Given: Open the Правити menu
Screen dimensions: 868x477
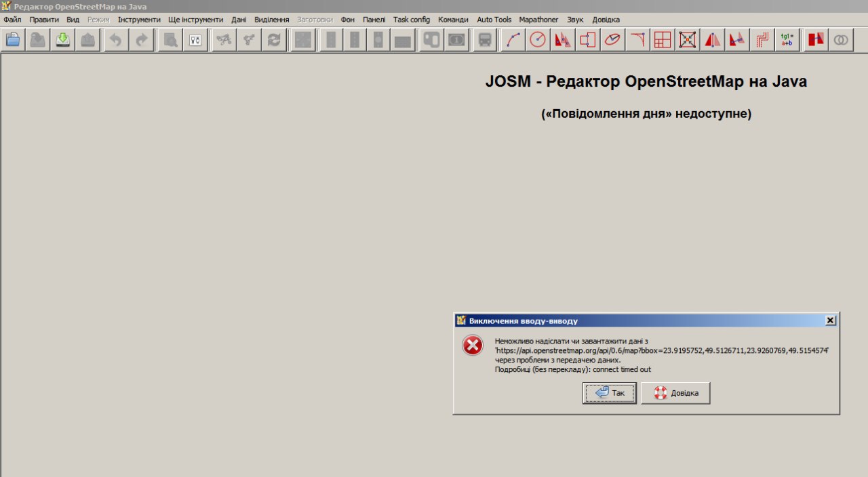Looking at the screenshot, I should point(44,20).
